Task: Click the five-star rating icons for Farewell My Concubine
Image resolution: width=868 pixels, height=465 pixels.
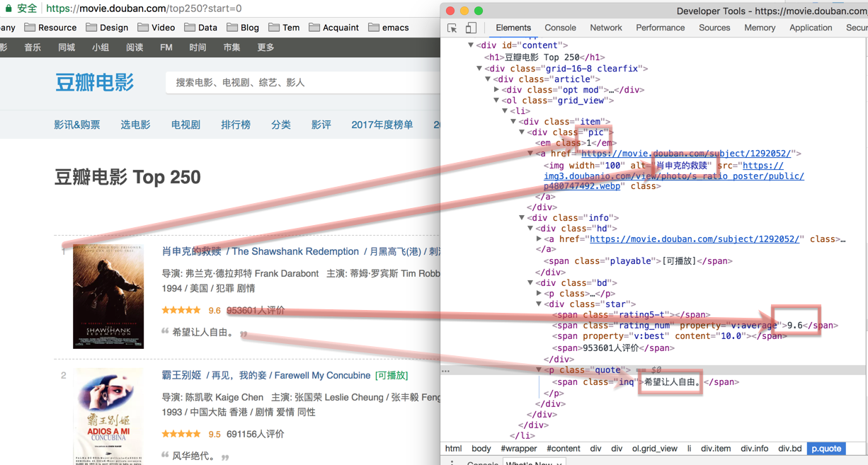Action: point(181,434)
